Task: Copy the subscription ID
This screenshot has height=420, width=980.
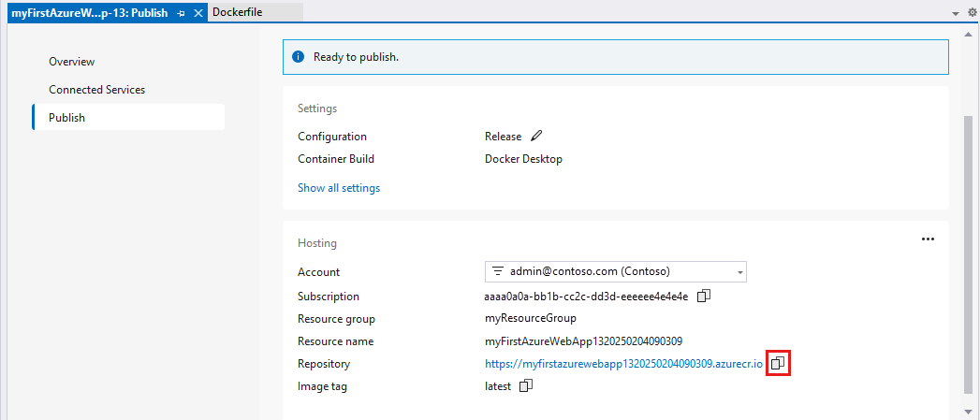Action: click(705, 296)
